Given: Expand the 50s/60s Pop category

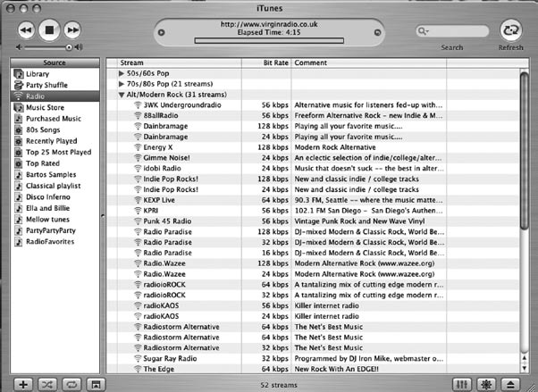Looking at the screenshot, I should [x=122, y=72].
